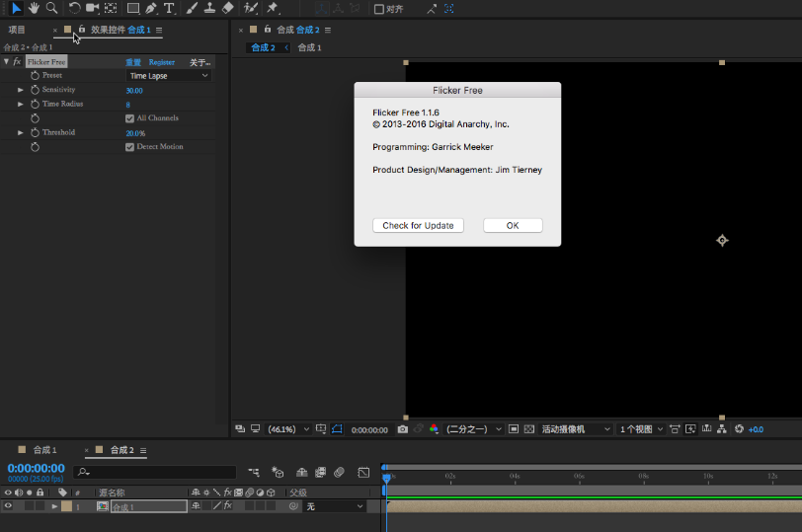Toggle the Threshold stopwatch
Screen dimensions: 802x532
[35, 133]
